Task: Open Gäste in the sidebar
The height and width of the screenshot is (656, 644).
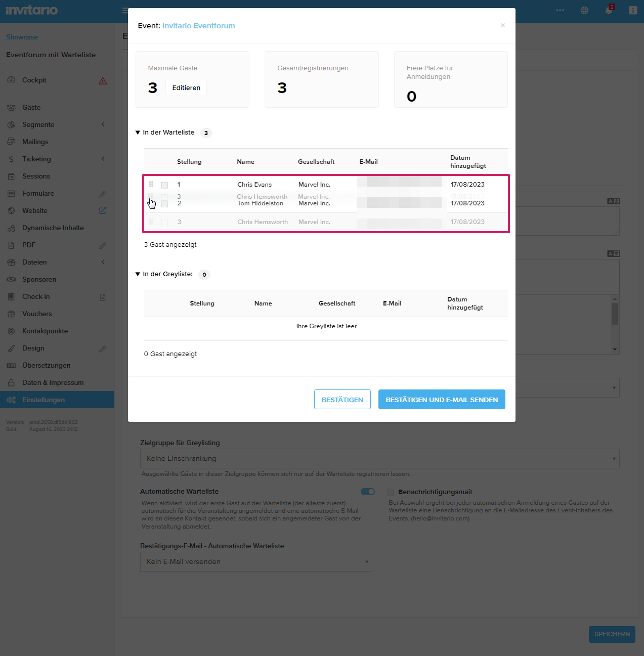Action: pos(31,107)
